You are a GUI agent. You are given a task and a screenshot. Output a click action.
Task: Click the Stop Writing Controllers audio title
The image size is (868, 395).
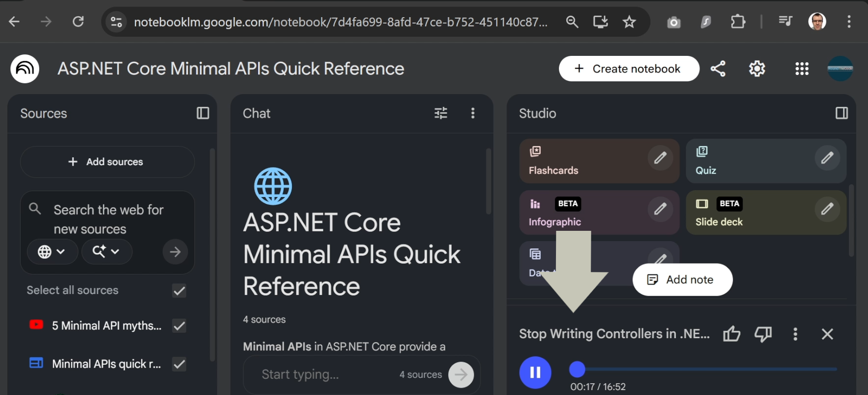click(614, 334)
